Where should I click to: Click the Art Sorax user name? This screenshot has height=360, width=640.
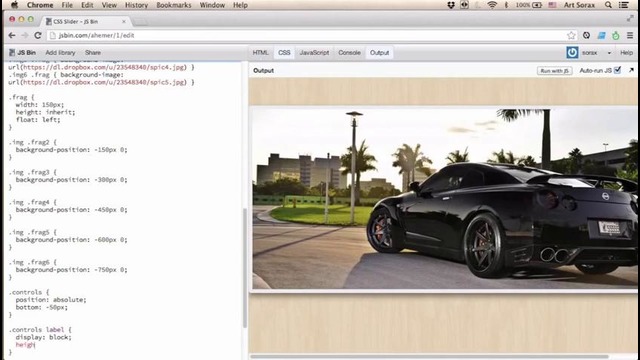click(x=579, y=5)
